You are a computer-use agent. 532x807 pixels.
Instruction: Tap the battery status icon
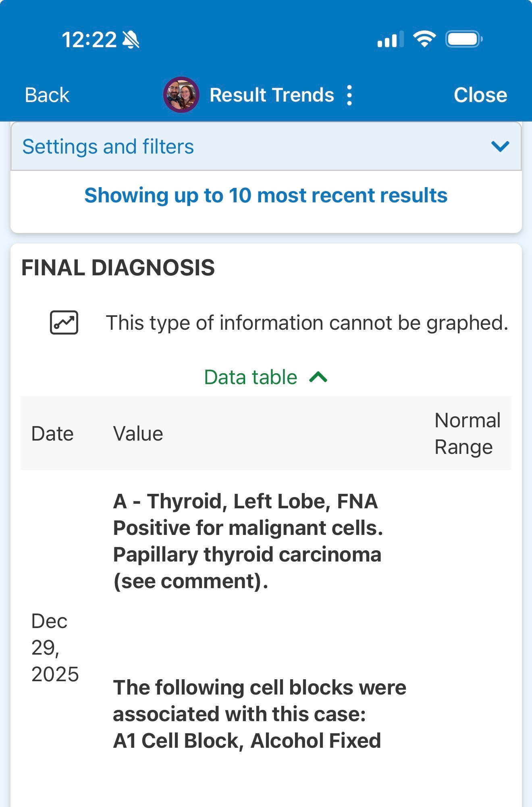pos(463,39)
